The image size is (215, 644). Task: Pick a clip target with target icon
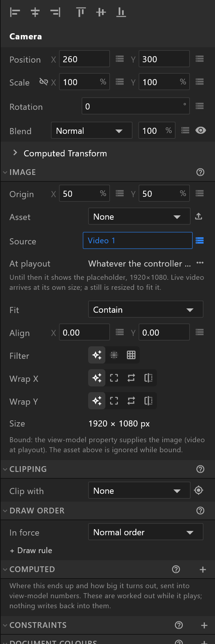199,490
